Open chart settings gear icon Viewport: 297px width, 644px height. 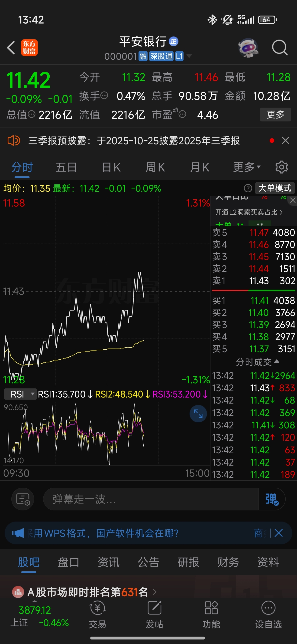(281, 167)
